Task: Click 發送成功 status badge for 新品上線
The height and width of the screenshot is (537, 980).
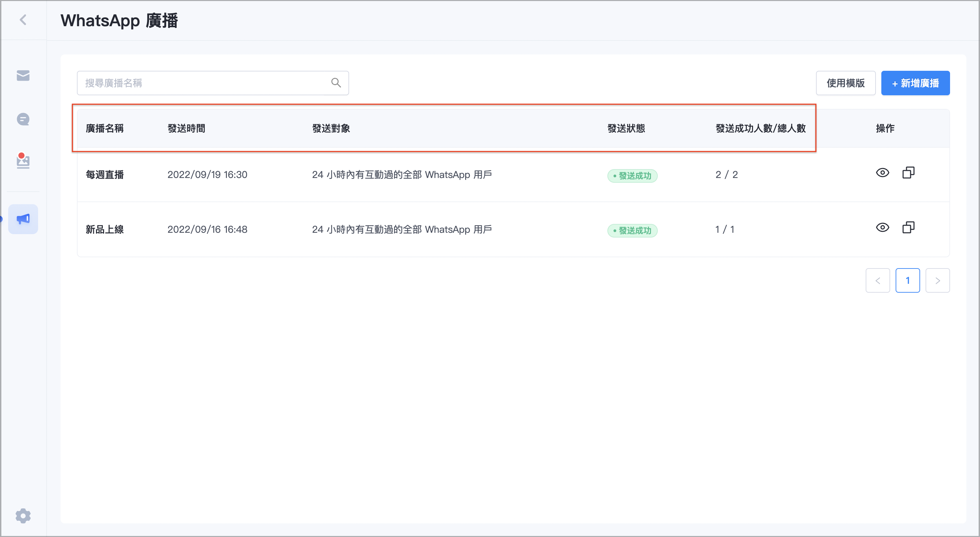Action: [x=632, y=231]
